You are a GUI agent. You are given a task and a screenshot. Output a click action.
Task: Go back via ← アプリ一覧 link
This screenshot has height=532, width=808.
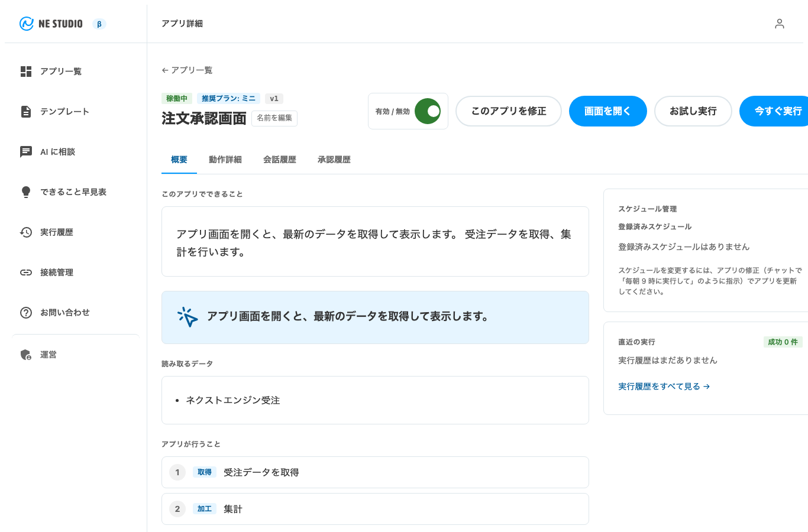coord(187,70)
